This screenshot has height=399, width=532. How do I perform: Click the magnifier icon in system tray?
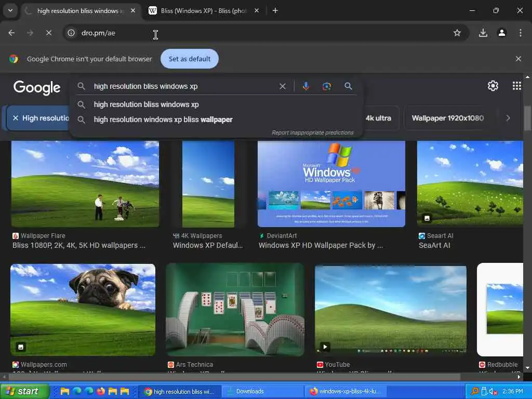point(474,392)
